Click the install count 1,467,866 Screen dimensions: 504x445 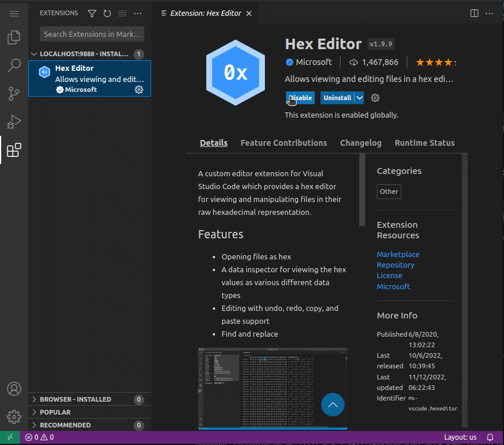[380, 62]
